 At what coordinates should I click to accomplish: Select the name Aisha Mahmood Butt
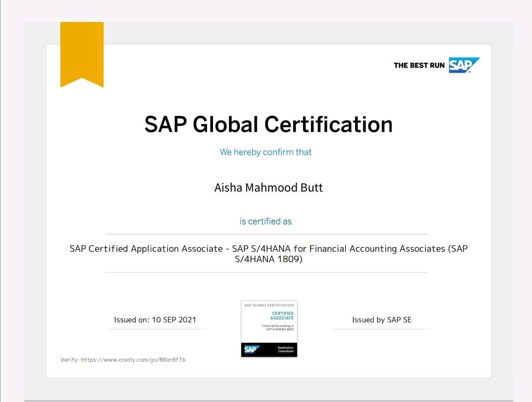(268, 188)
